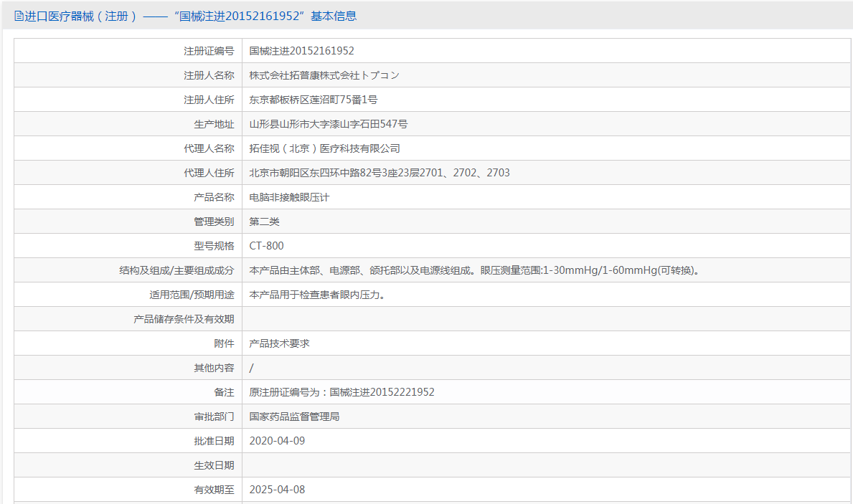Image resolution: width=853 pixels, height=504 pixels.
Task: Click the label 批准日期
Action: pyautogui.click(x=214, y=441)
